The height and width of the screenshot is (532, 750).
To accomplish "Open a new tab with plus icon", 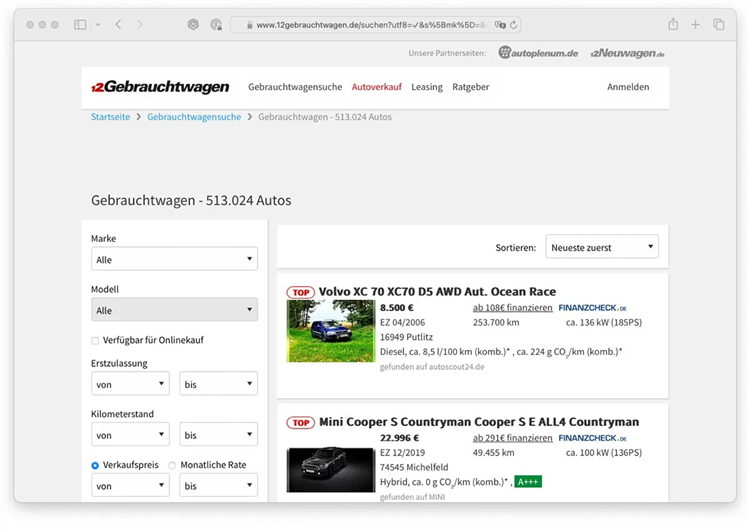I will [x=695, y=24].
